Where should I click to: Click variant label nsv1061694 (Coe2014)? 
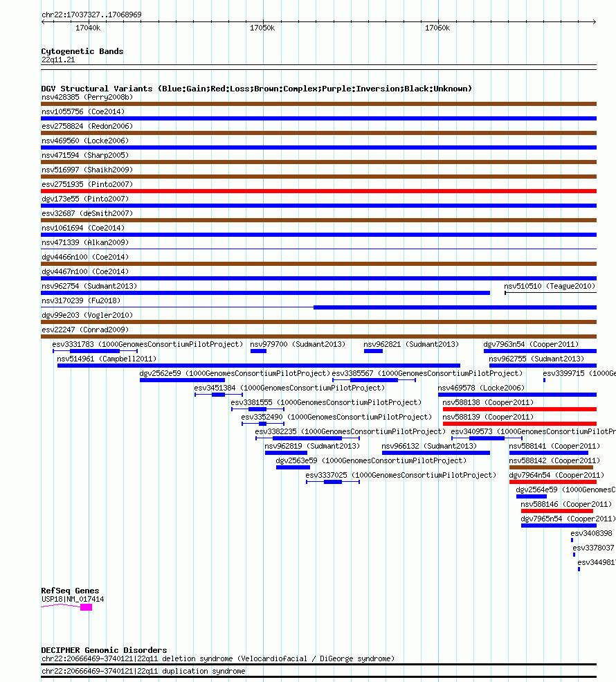click(x=83, y=228)
